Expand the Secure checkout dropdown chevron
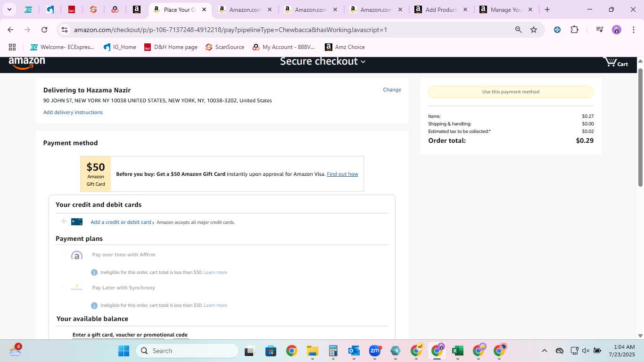 (x=363, y=62)
